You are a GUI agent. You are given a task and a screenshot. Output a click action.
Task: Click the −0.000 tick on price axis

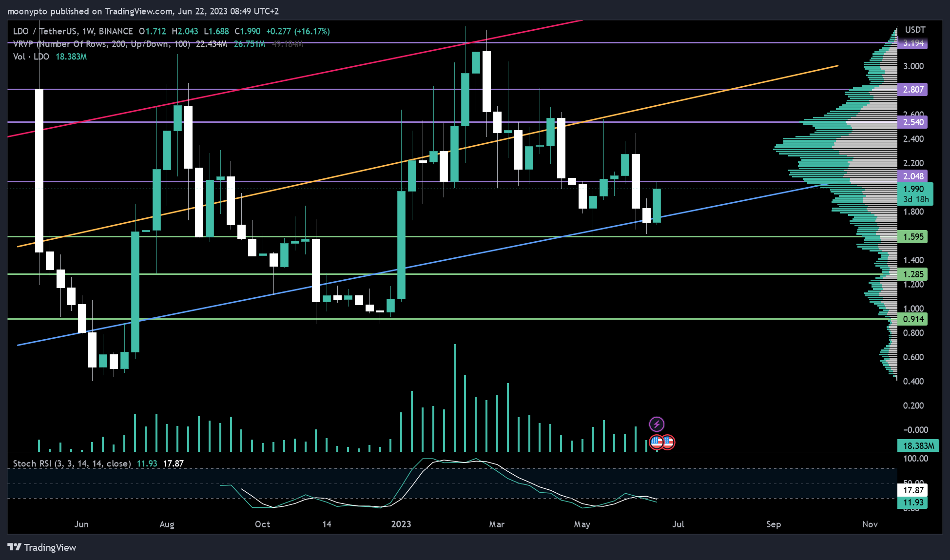point(915,430)
